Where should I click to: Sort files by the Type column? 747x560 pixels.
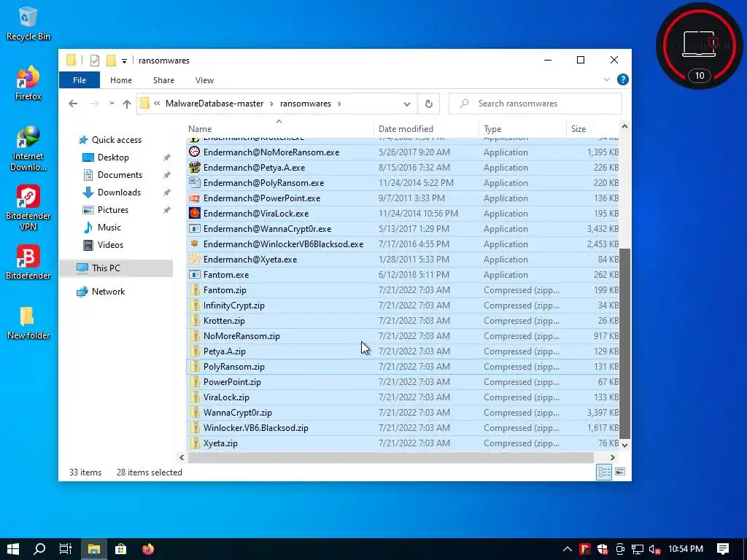pos(522,128)
